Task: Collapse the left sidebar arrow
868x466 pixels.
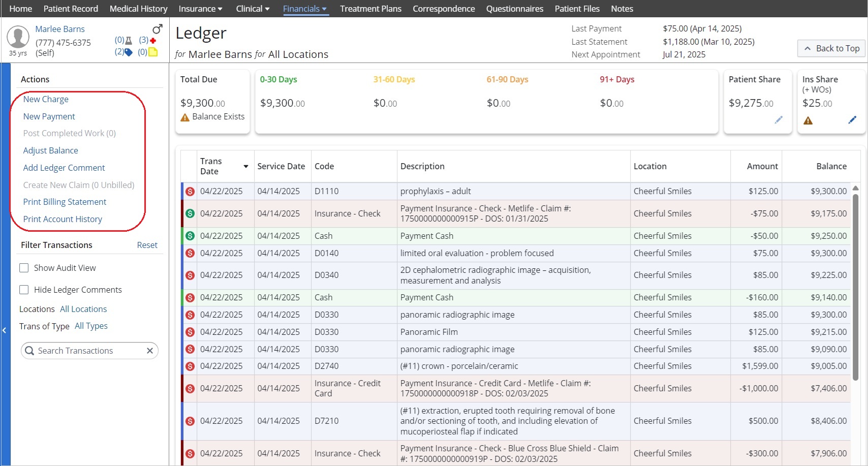Action: pos(4,330)
